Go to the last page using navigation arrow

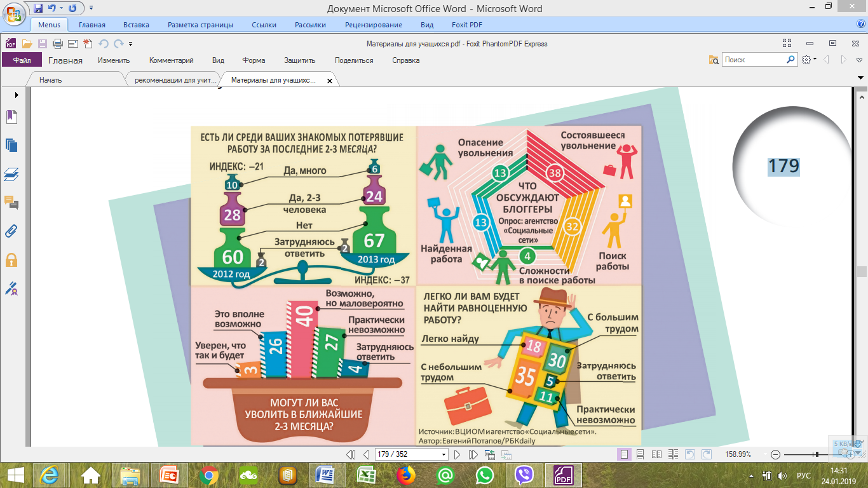tap(473, 454)
